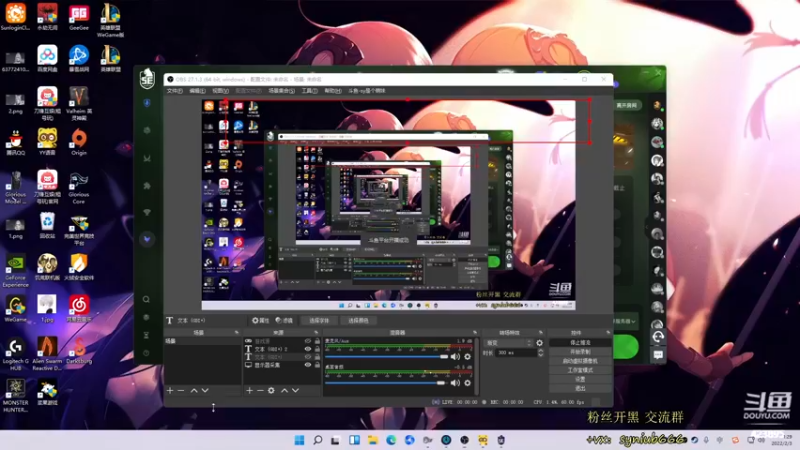
Task: Remove selected source with minus icon
Action: pyautogui.click(x=260, y=390)
